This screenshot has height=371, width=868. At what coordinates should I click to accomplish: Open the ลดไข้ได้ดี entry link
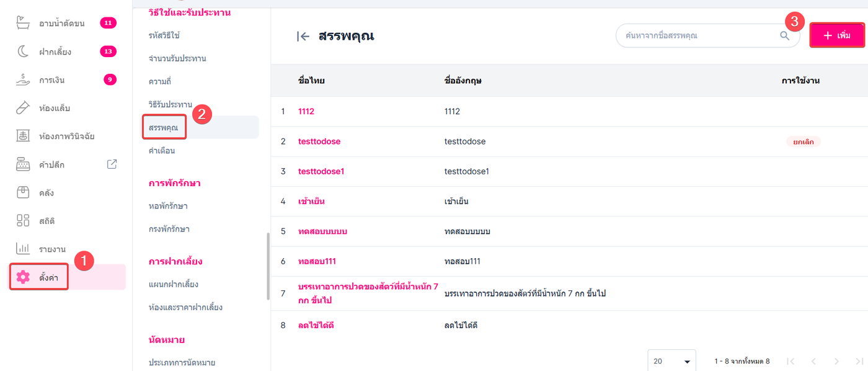pos(321,326)
